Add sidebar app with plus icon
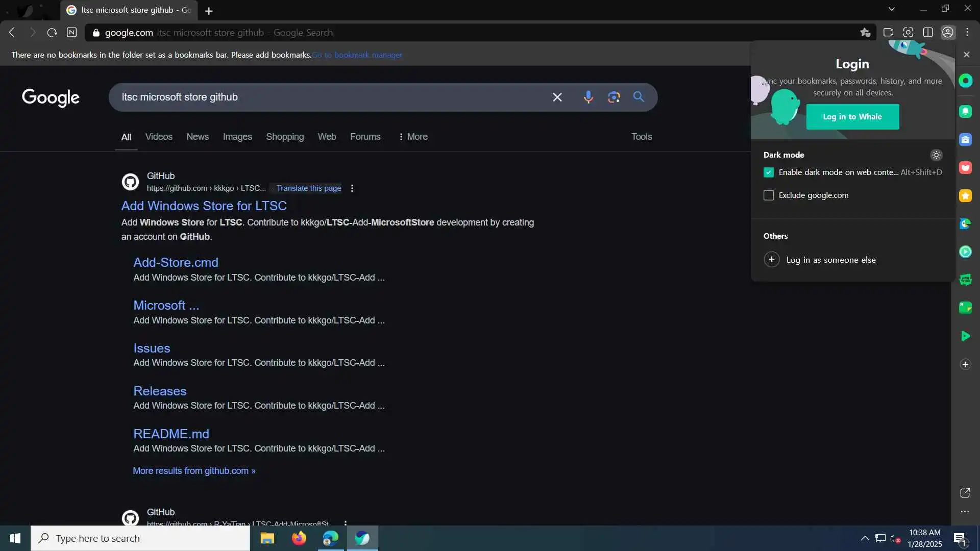 pyautogui.click(x=965, y=364)
